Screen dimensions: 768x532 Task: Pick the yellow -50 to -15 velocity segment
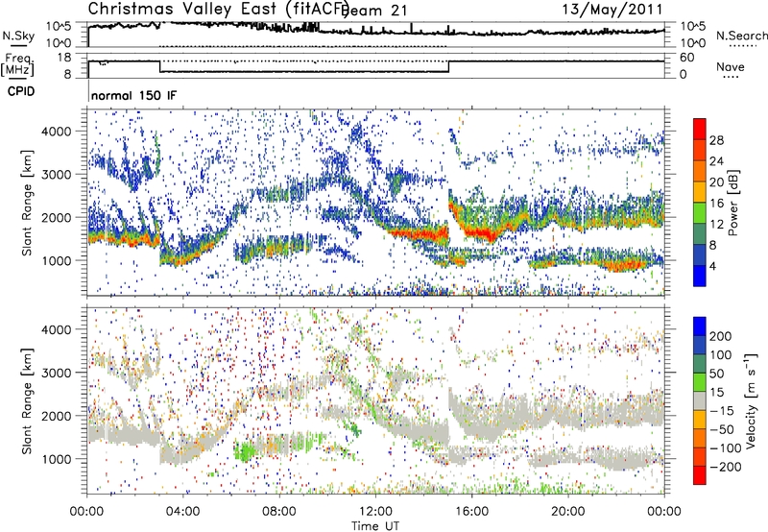click(x=700, y=421)
